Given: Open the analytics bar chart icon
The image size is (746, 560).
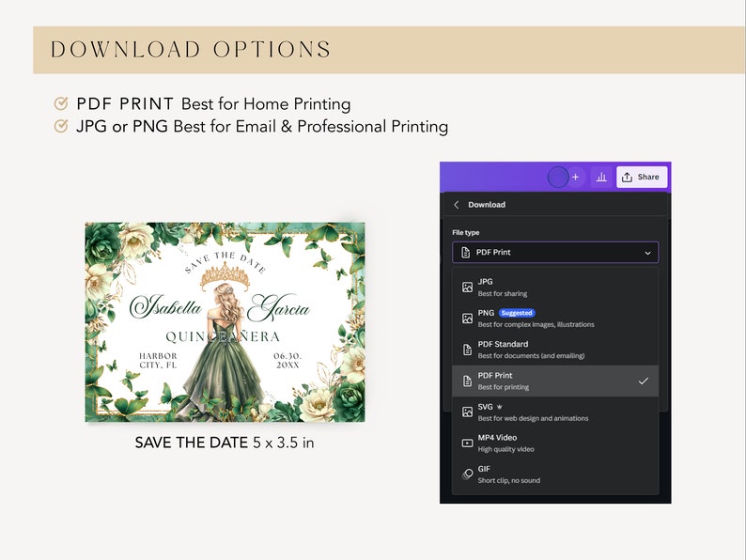Looking at the screenshot, I should [601, 177].
